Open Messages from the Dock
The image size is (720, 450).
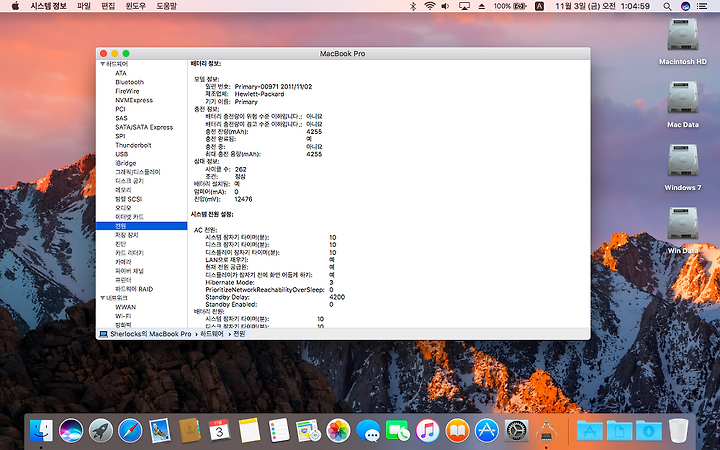(368, 431)
